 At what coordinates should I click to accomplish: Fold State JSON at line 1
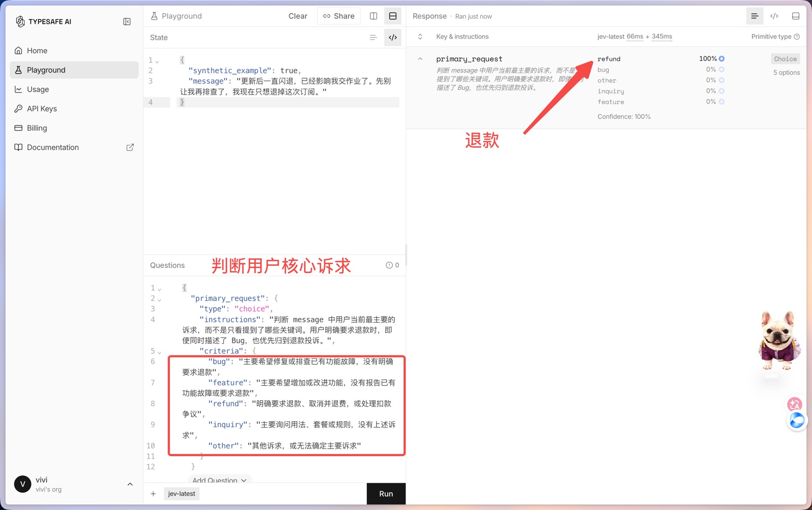coord(157,61)
